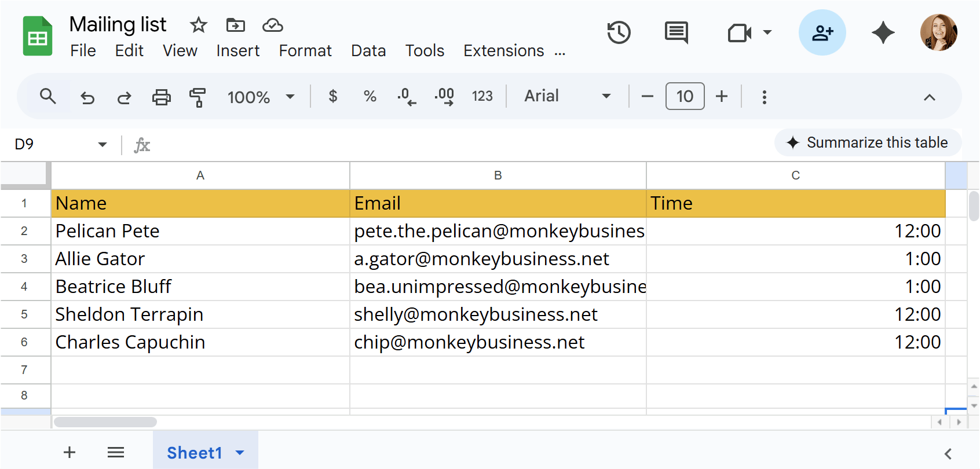Activate the paint format tool
The width and height of the screenshot is (980, 469).
(x=198, y=97)
